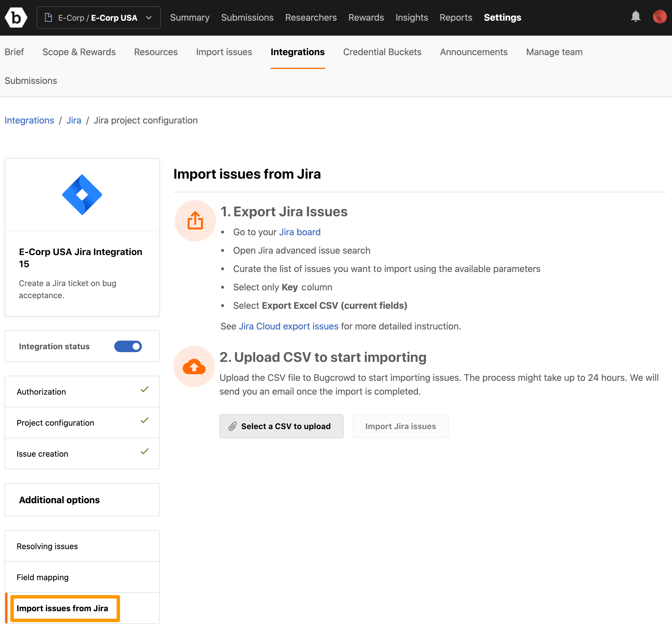Expand the Additional options section
The width and height of the screenshot is (672, 629).
coord(82,500)
